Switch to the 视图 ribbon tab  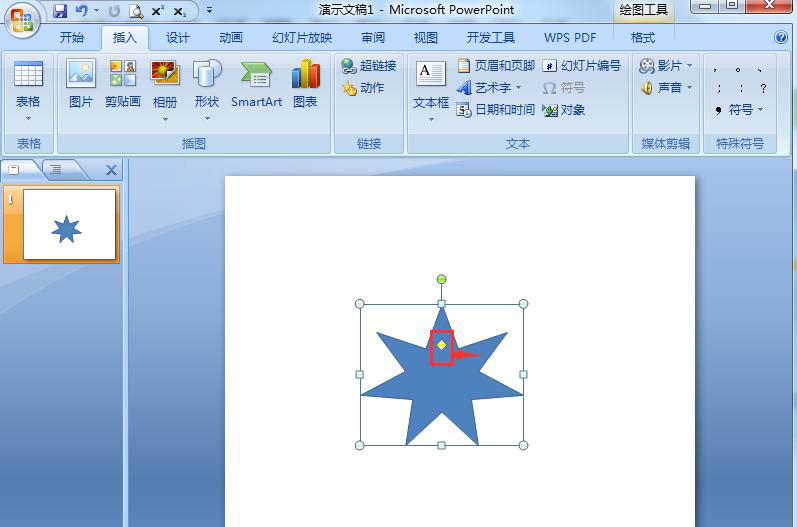(x=426, y=38)
